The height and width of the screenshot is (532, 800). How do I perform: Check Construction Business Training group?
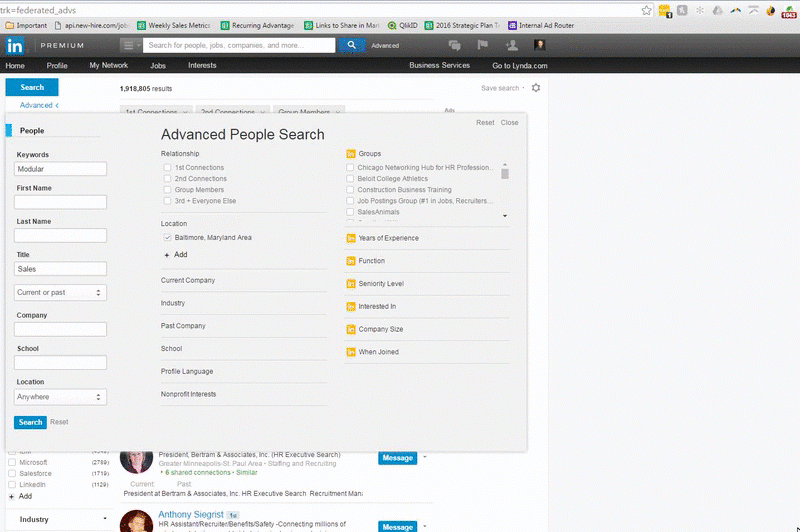(350, 190)
